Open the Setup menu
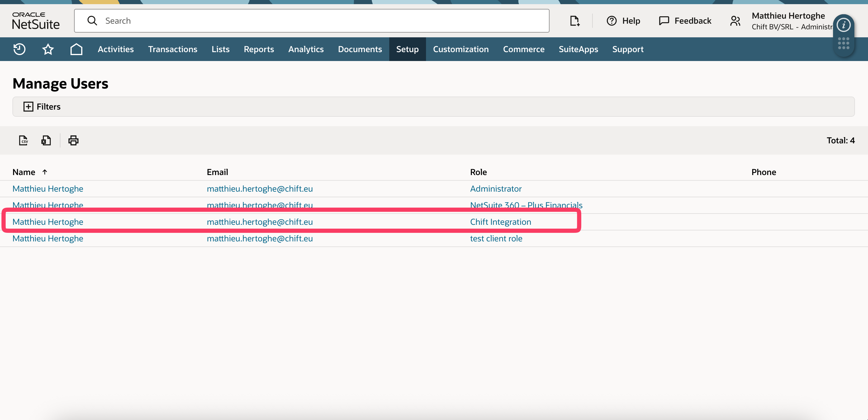The width and height of the screenshot is (868, 420). pyautogui.click(x=407, y=49)
